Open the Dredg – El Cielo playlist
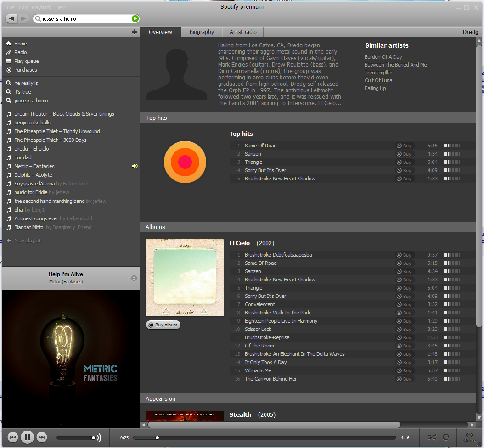Viewport: 484px width, 448px height. tap(31, 149)
